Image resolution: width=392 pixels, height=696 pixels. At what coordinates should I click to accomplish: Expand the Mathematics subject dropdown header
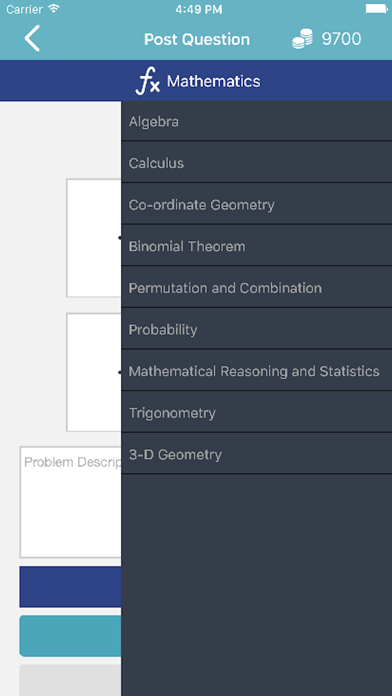196,81
